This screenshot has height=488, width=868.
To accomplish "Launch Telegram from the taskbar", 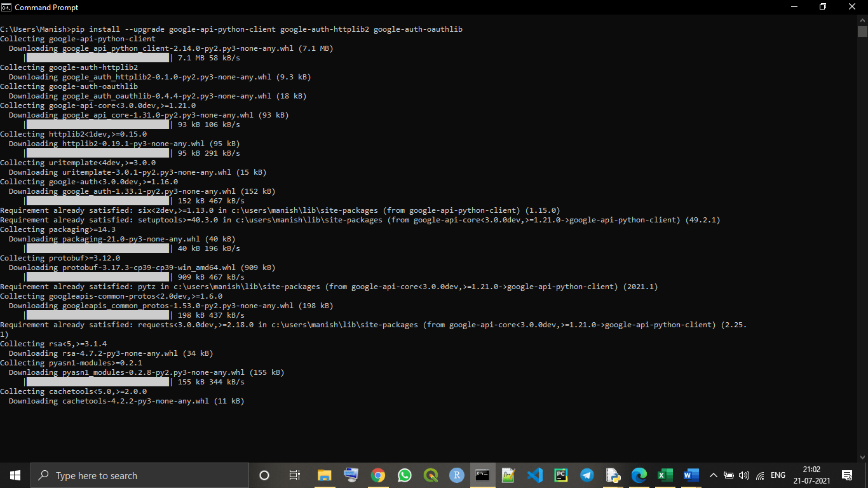I will pos(586,475).
